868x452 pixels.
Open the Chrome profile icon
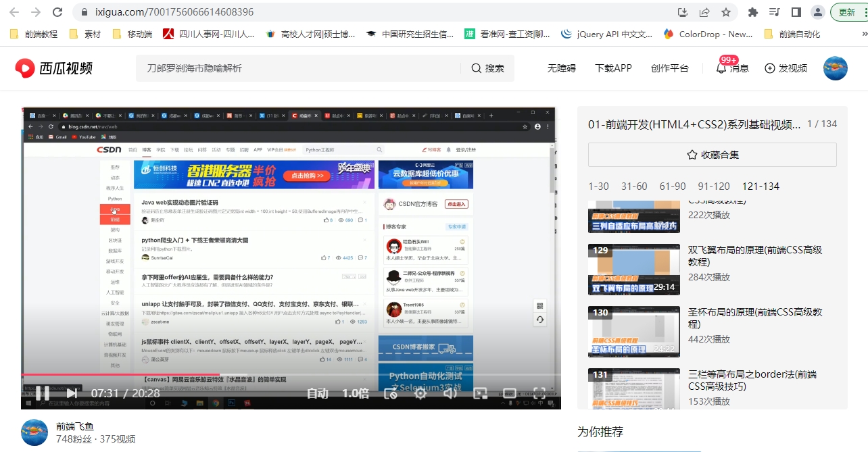pos(818,12)
